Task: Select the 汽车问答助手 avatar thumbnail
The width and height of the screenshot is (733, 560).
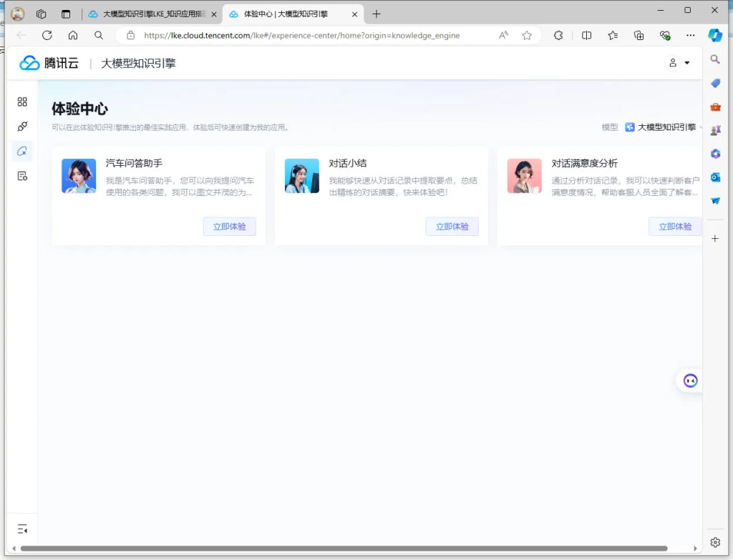Action: 79,176
